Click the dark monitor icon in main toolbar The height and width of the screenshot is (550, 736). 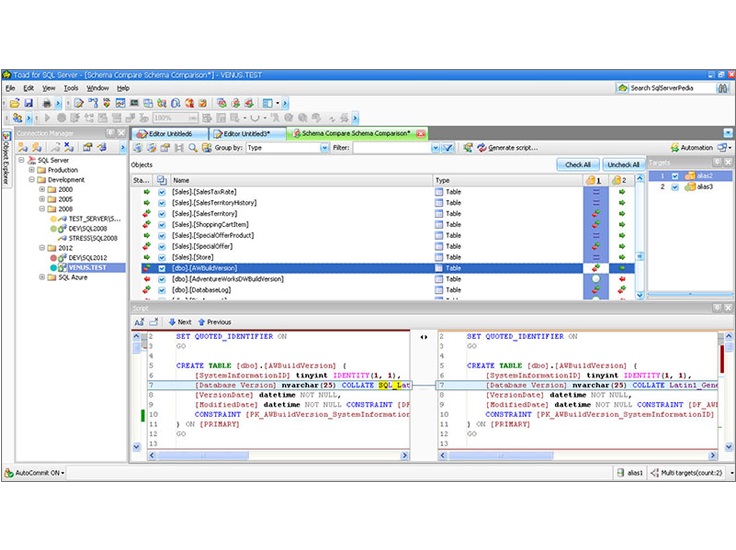coord(134,103)
